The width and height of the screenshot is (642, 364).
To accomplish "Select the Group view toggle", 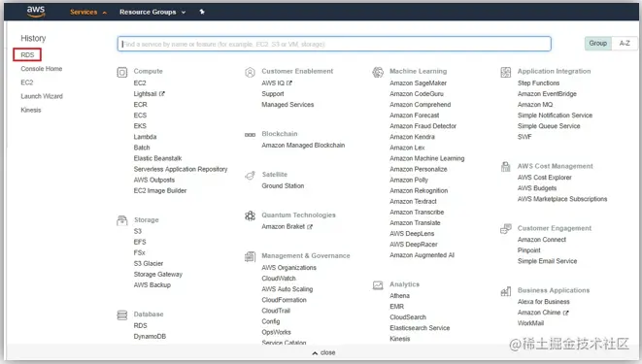I will tap(597, 43).
